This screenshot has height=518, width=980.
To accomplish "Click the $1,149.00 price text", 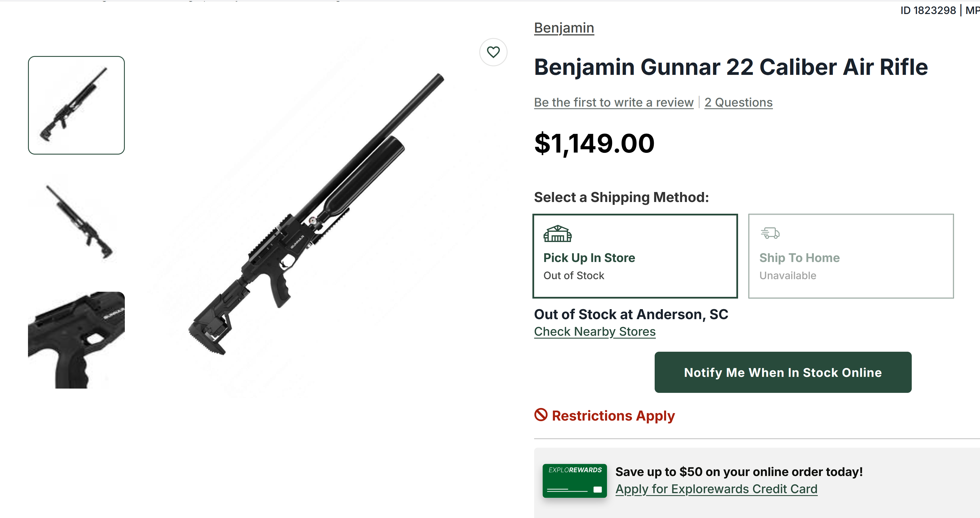I will (594, 143).
